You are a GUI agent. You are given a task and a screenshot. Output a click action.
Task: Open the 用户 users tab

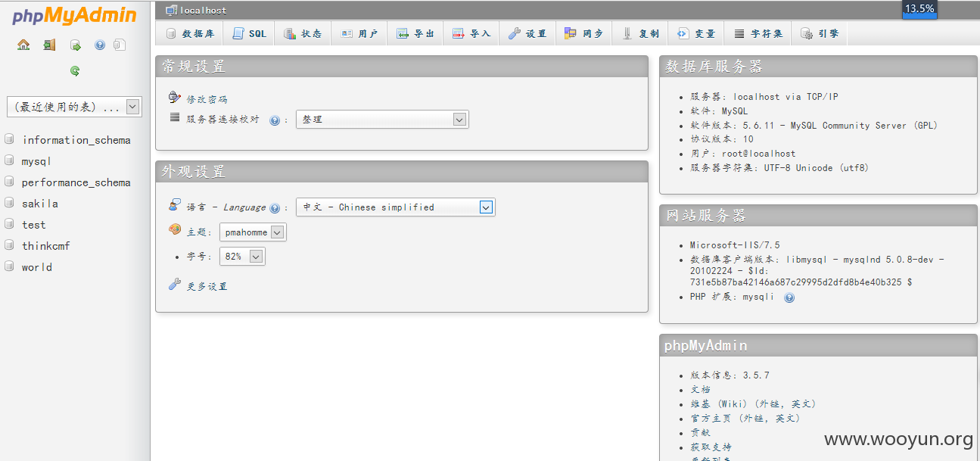coord(359,33)
